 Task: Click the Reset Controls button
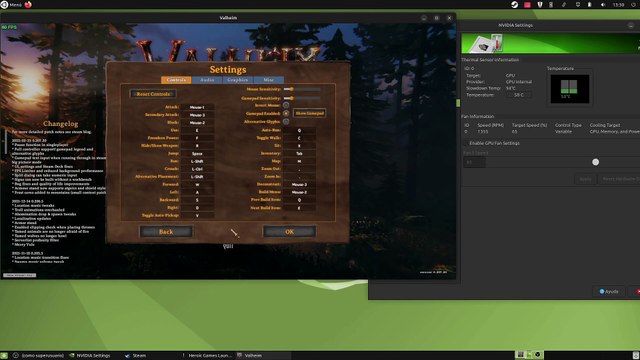(x=153, y=94)
